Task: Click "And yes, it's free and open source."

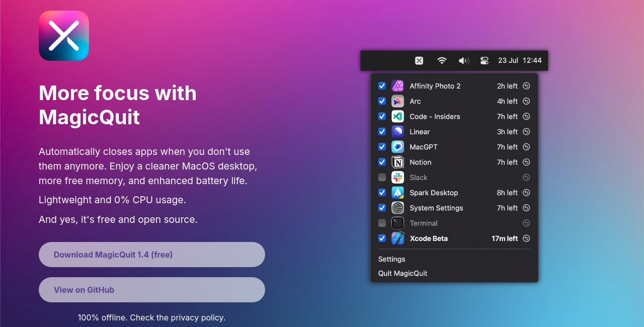Action: click(x=118, y=219)
